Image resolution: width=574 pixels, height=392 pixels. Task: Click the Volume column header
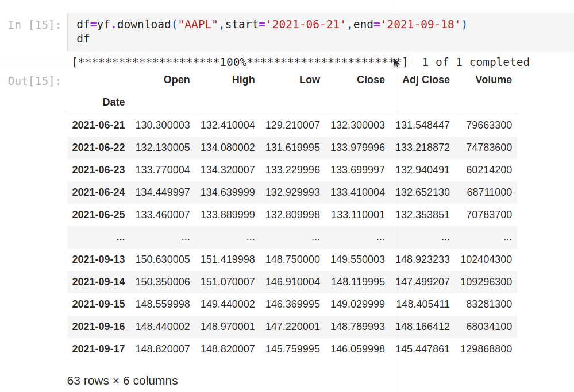pyautogui.click(x=494, y=80)
